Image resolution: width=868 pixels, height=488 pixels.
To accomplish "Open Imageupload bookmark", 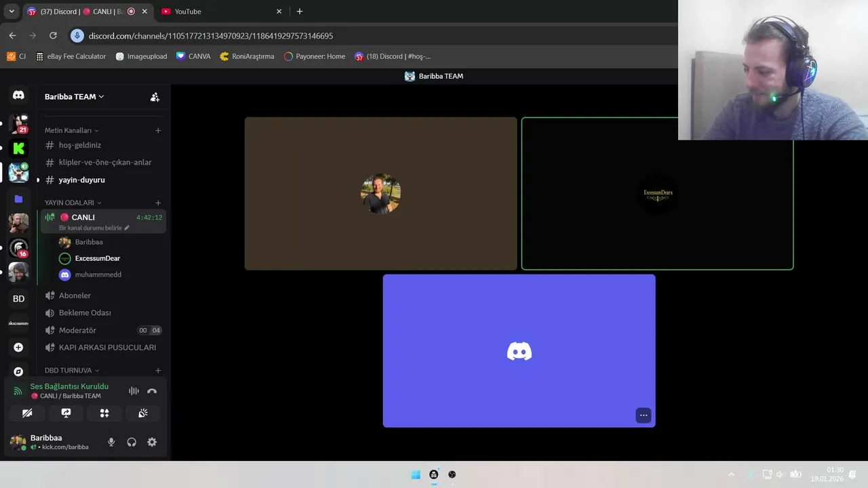I will [x=141, y=56].
